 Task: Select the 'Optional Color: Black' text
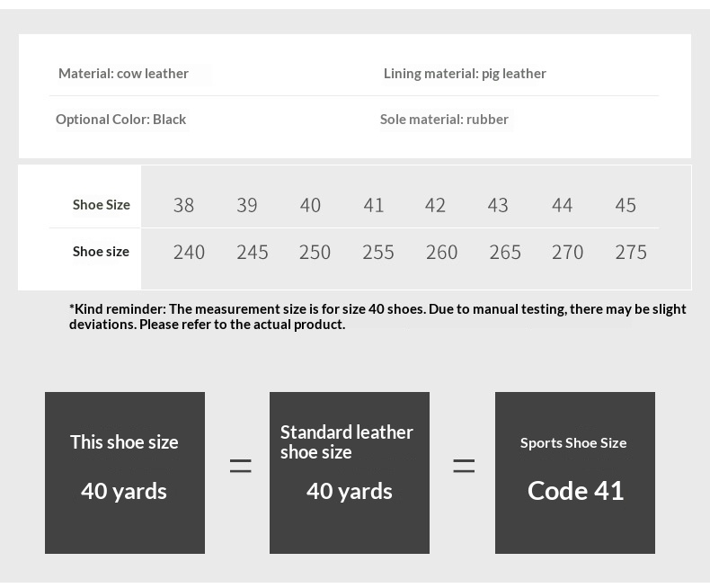[121, 120]
